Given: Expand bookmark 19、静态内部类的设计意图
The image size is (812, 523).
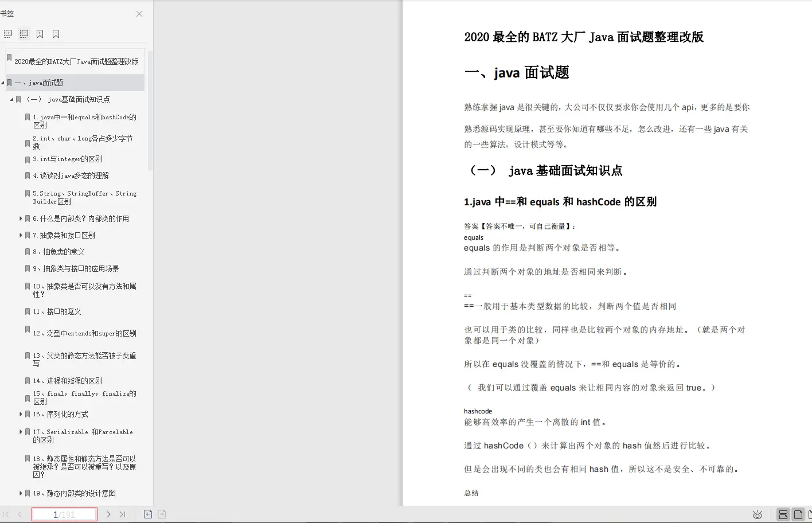Looking at the screenshot, I should tap(21, 493).
